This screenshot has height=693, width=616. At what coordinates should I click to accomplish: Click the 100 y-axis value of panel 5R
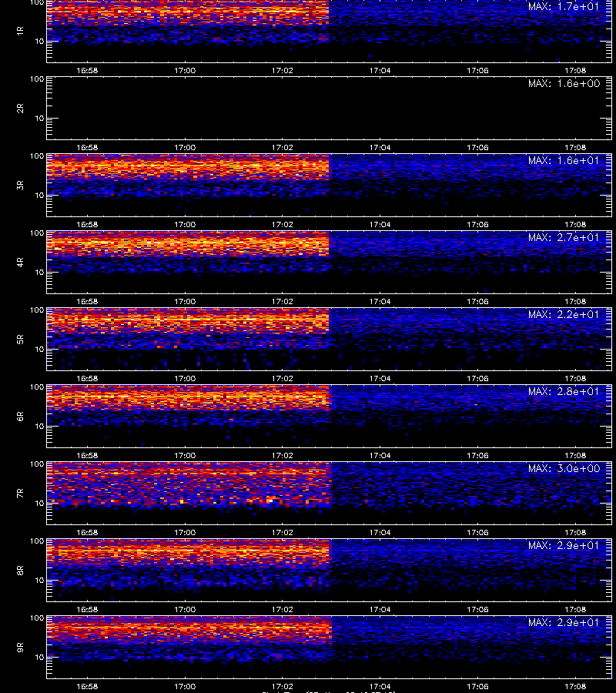37,310
